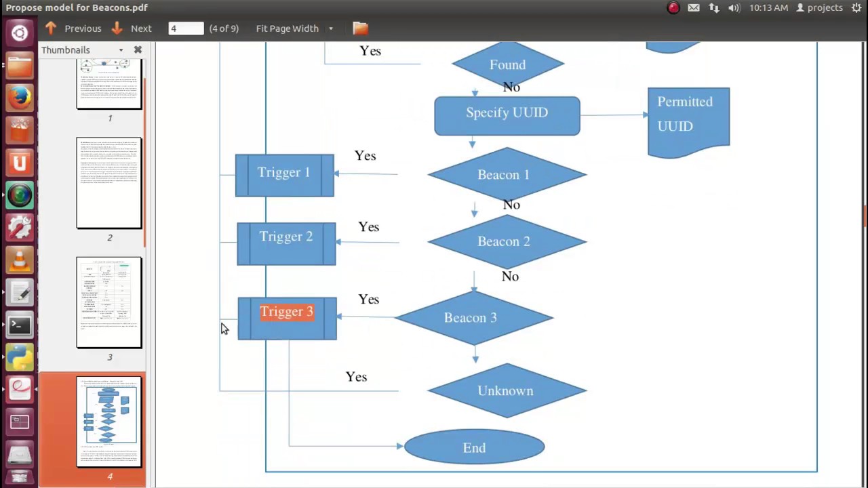Open the Thumbnails sidebar dropdown

tap(121, 50)
